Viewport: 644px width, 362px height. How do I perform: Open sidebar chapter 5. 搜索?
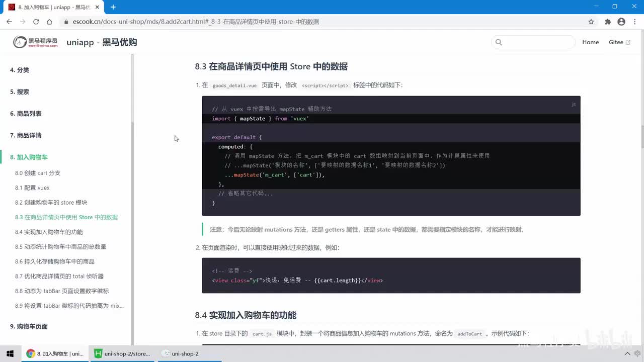(x=20, y=92)
